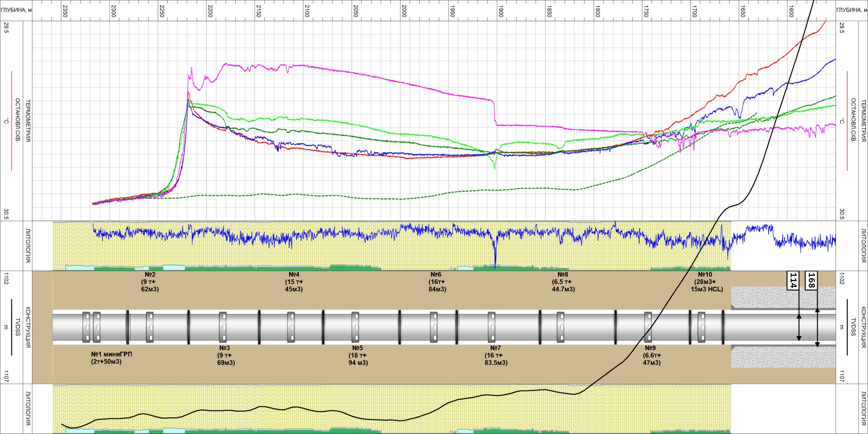Select the №4 (15 т+ 45м3) label
868x434 pixels.
[294, 282]
